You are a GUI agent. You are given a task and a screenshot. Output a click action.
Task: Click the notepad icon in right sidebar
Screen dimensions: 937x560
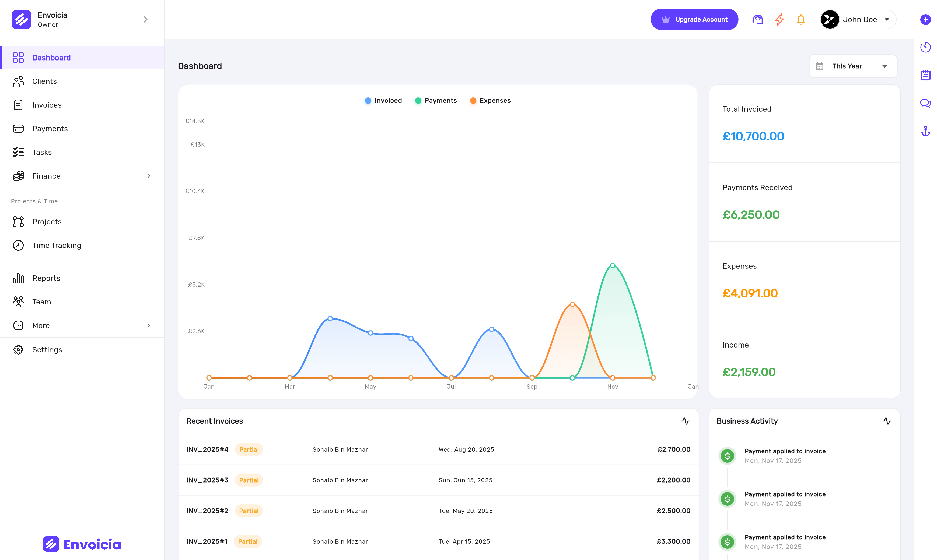(x=925, y=75)
